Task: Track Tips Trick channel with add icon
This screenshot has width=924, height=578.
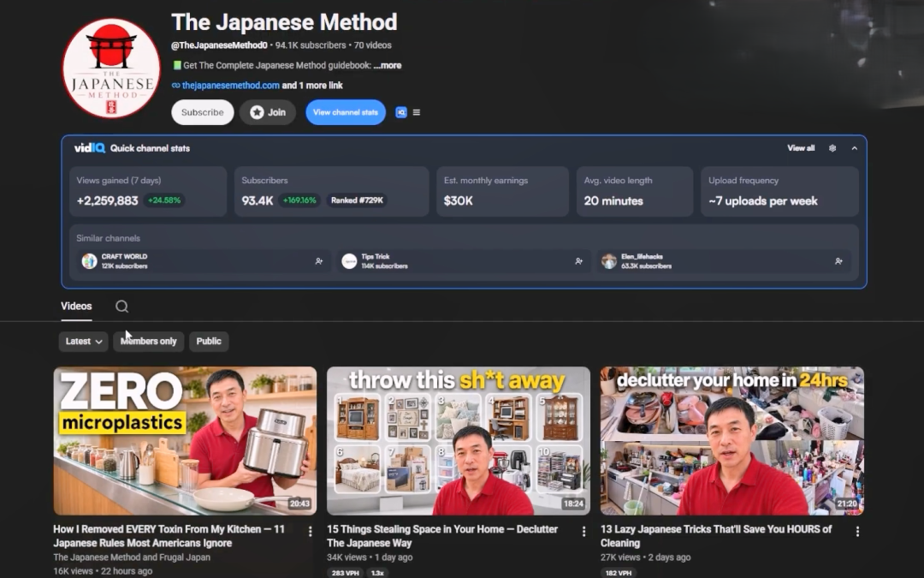Action: click(x=578, y=261)
